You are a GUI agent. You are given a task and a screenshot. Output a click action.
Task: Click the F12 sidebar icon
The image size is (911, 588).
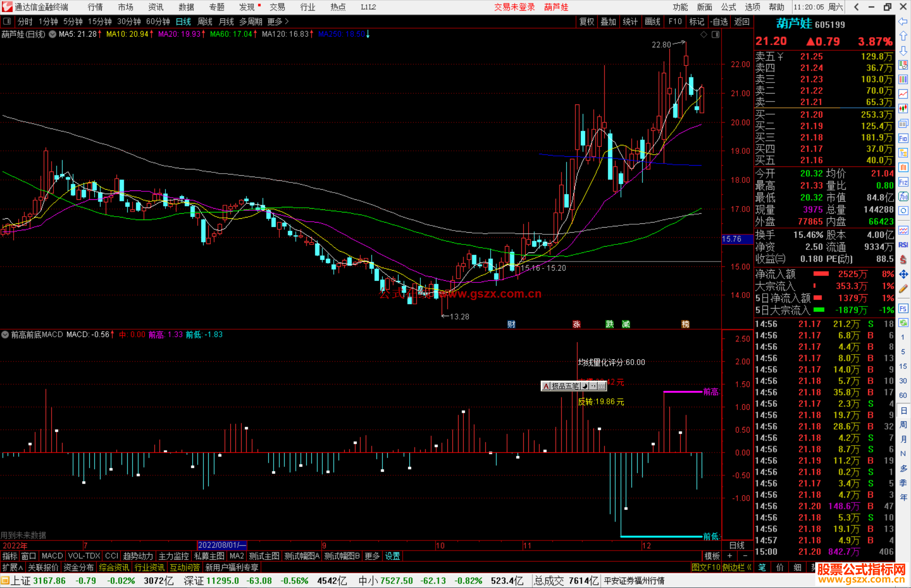click(x=903, y=182)
